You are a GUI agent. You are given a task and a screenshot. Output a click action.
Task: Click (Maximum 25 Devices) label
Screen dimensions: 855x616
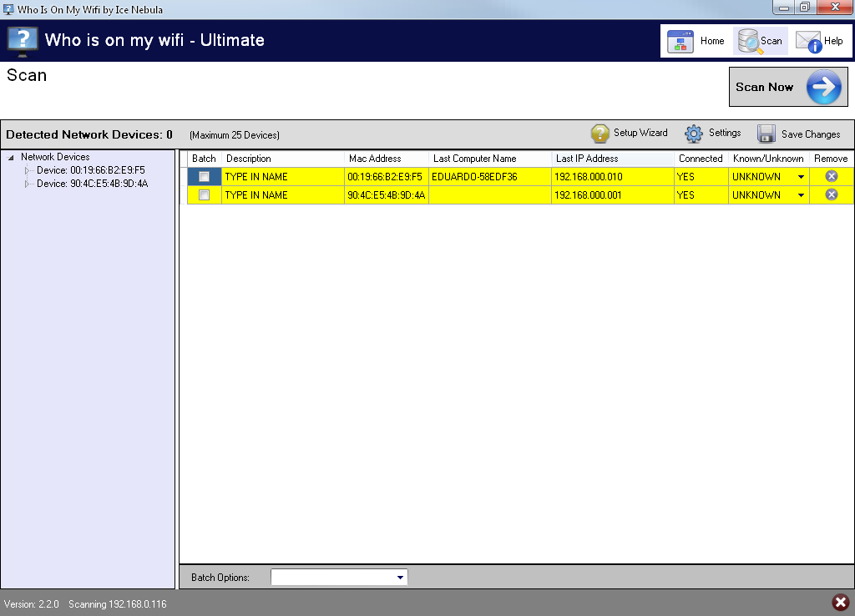(235, 135)
